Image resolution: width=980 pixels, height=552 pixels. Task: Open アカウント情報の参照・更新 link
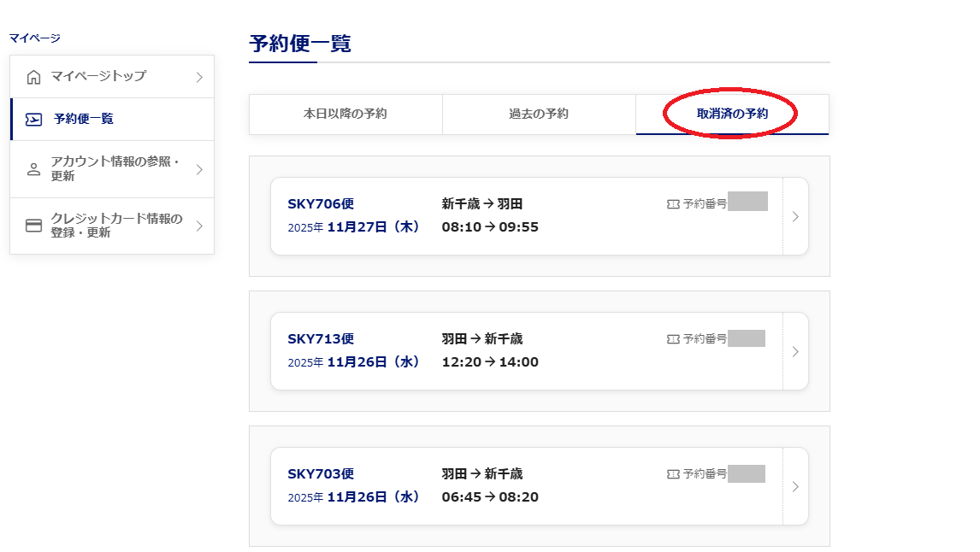(x=115, y=169)
